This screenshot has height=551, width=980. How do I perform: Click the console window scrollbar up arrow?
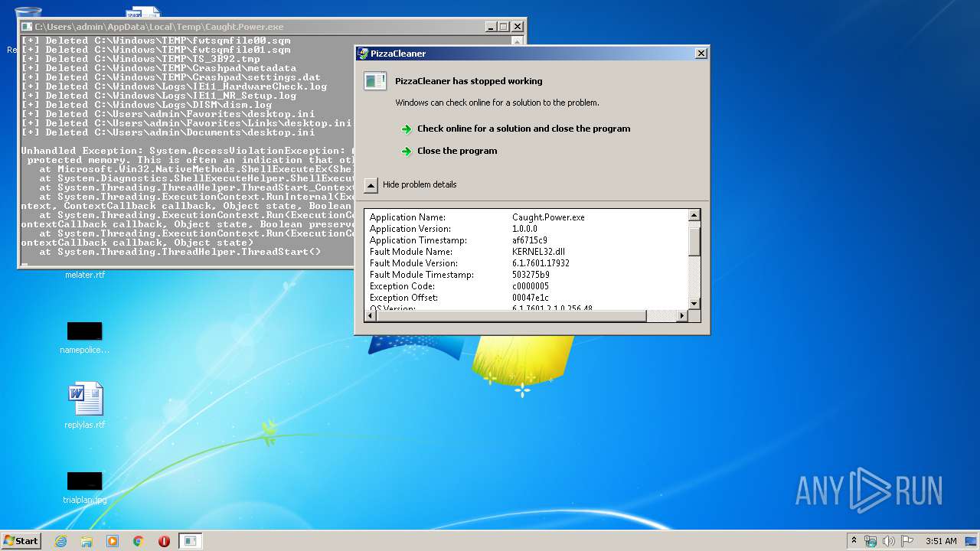[517, 41]
